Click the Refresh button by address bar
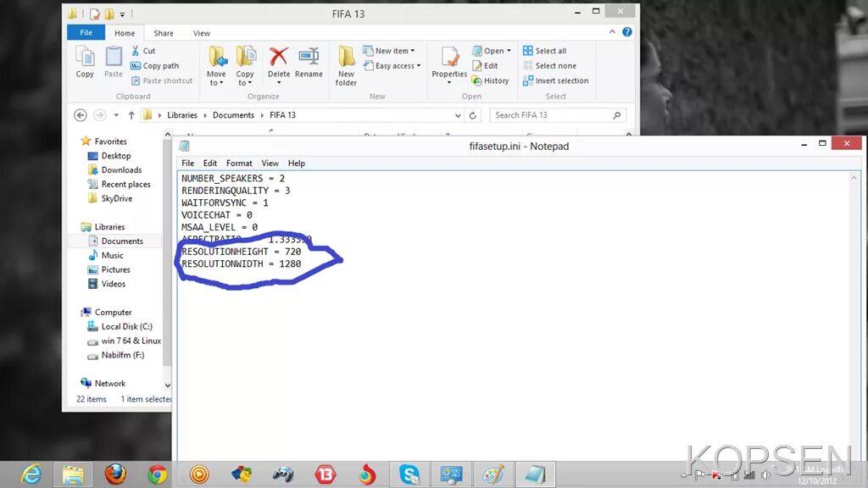Viewport: 868px width, 488px height. click(x=473, y=115)
